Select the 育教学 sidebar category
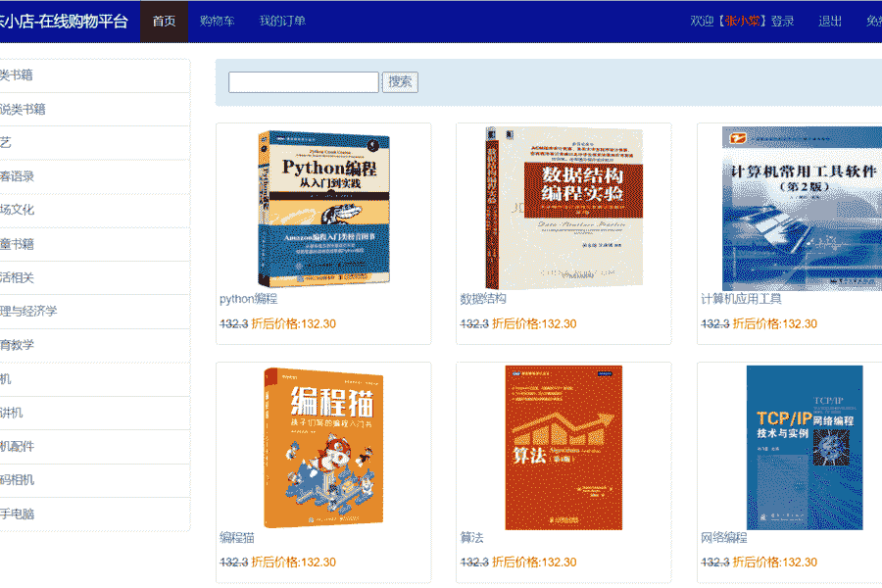Viewport: 882px width, 588px height. point(94,345)
